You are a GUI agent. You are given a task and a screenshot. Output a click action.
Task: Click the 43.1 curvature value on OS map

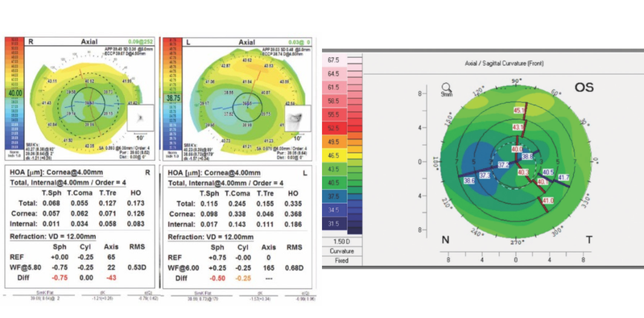click(517, 127)
